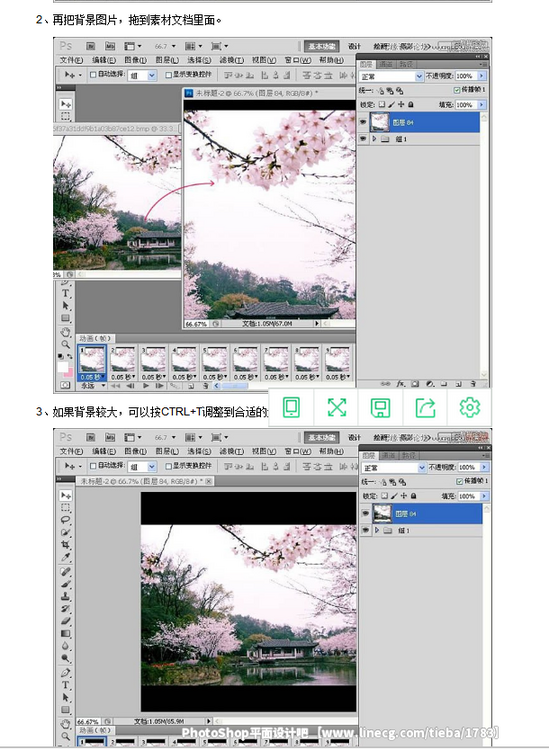Screen dimensions: 549x750
Task: Hide layer 图层 84 in step 2 screenshot
Action: (x=363, y=122)
